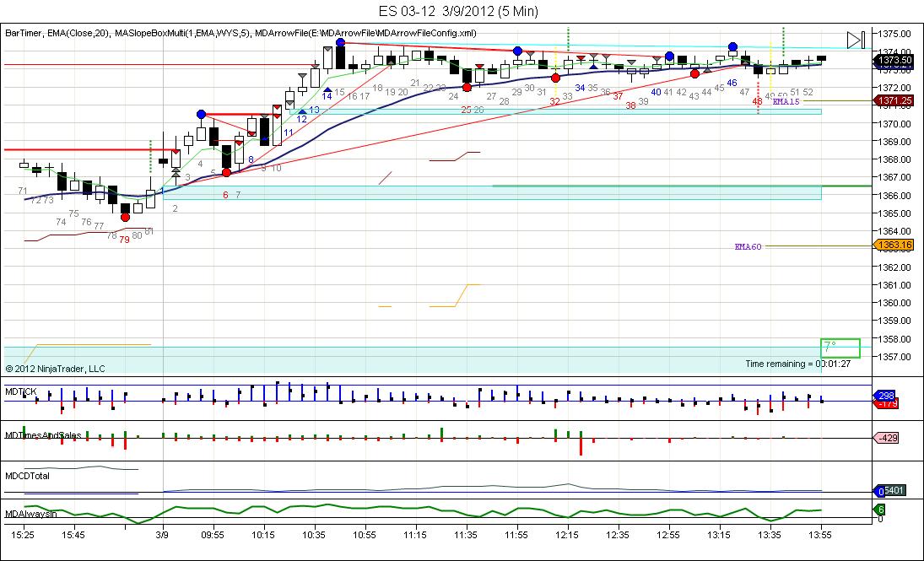Click the red bar number 38
The image size is (924, 561).
pyautogui.click(x=630, y=105)
